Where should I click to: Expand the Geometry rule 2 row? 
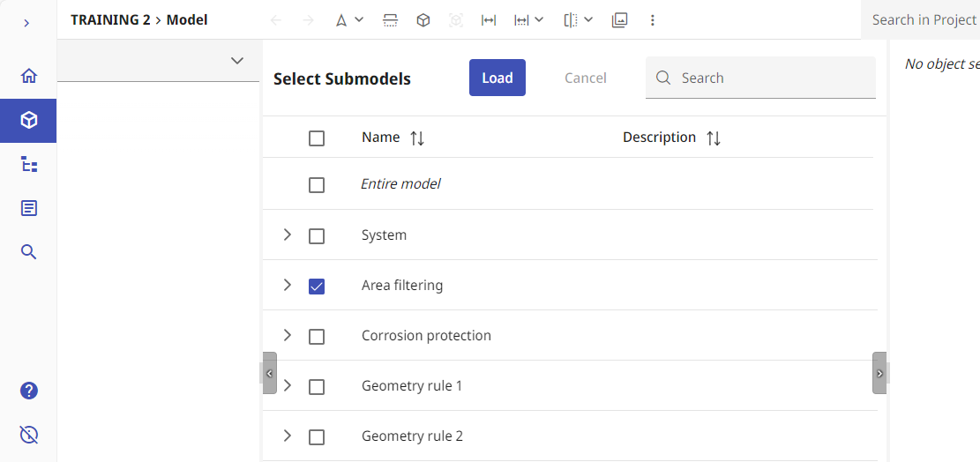(287, 436)
